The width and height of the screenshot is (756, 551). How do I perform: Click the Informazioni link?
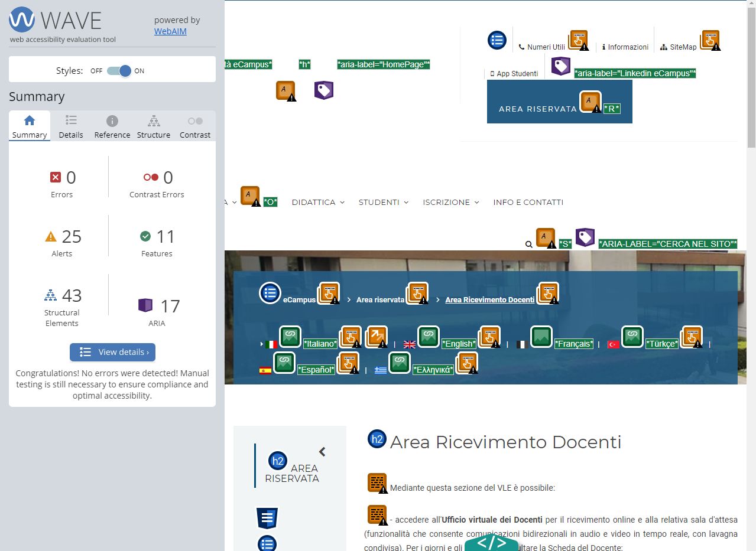click(625, 47)
